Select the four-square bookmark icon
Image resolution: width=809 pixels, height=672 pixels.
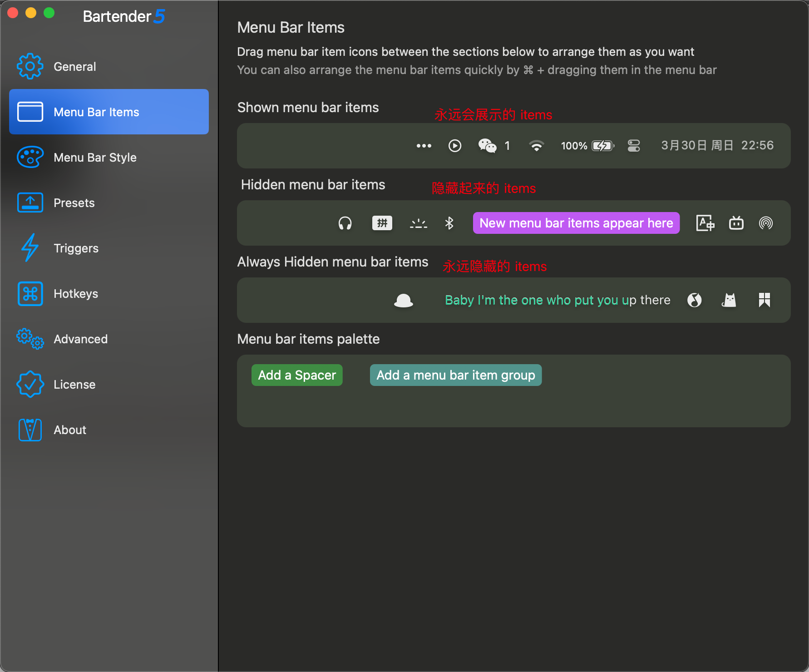click(x=765, y=300)
